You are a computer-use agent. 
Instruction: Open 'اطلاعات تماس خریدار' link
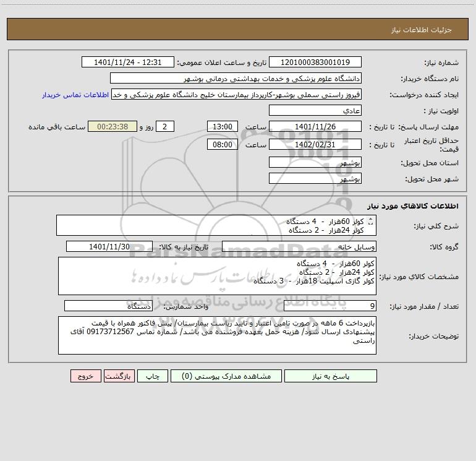point(75,95)
